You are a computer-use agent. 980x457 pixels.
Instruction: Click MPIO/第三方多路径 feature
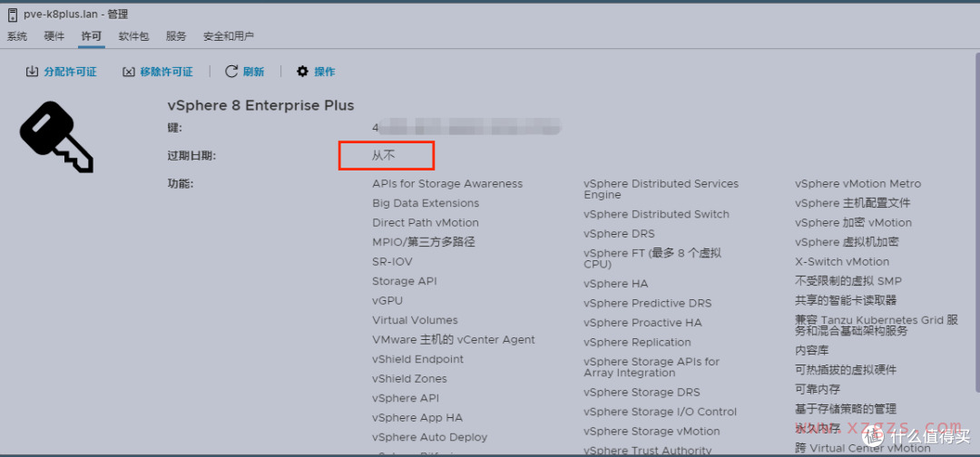tap(424, 241)
